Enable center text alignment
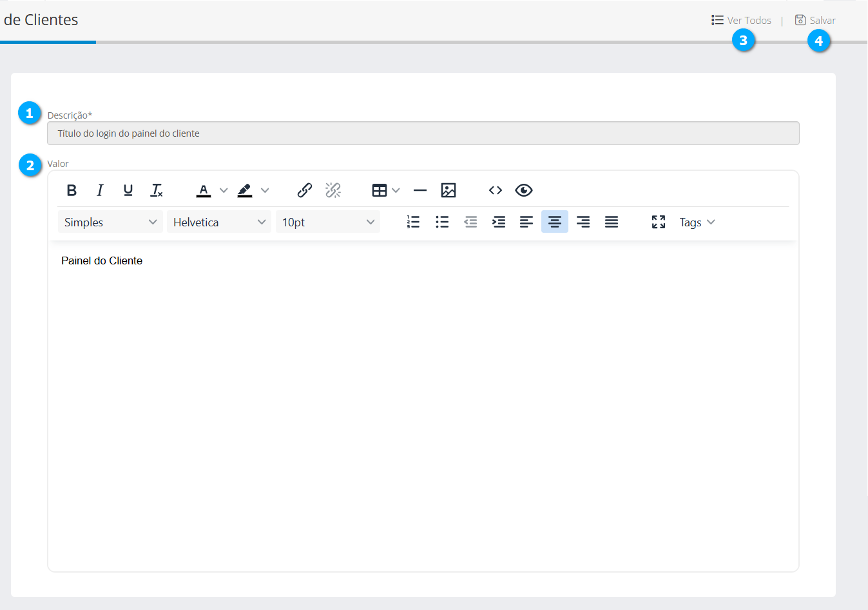The height and width of the screenshot is (610, 868). pyautogui.click(x=555, y=222)
